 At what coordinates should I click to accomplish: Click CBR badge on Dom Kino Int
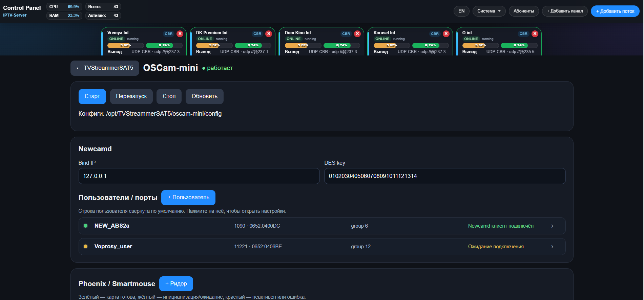[346, 34]
